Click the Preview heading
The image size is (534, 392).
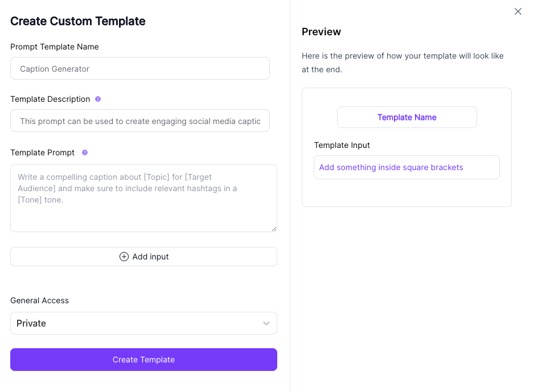click(x=321, y=32)
